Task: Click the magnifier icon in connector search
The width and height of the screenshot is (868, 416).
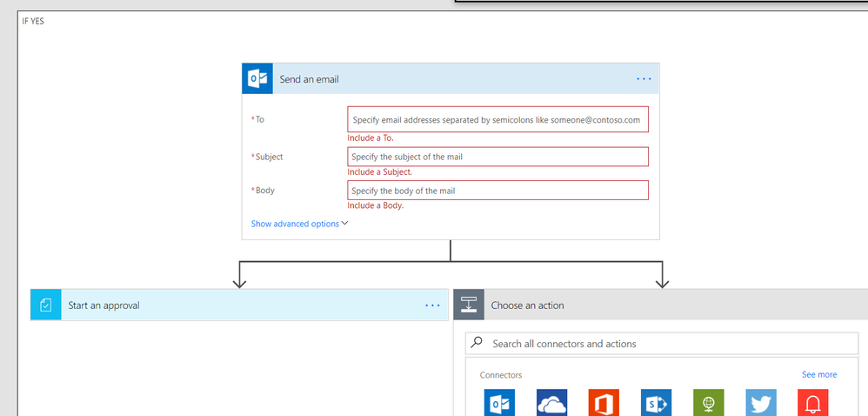Action: tap(477, 343)
